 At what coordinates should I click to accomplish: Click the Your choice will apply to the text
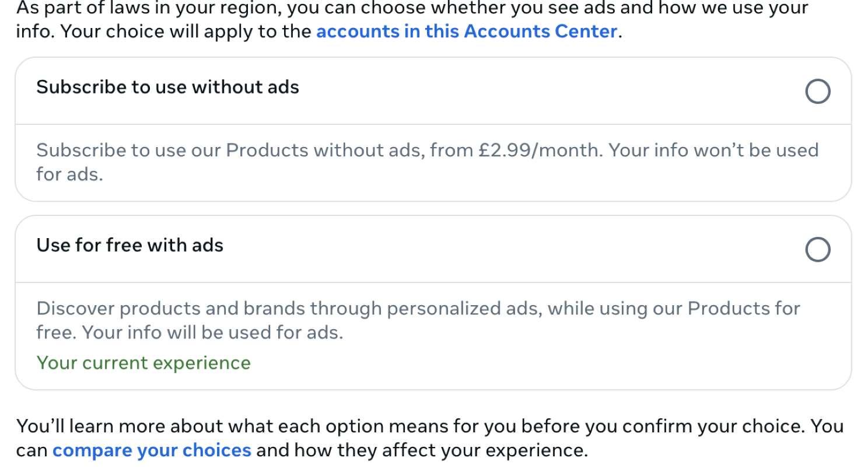point(187,32)
